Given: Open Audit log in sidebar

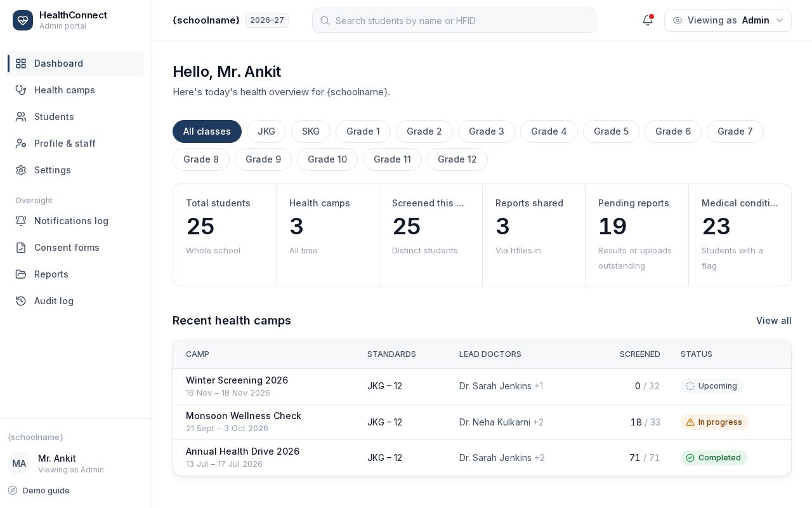Looking at the screenshot, I should 76,301.
